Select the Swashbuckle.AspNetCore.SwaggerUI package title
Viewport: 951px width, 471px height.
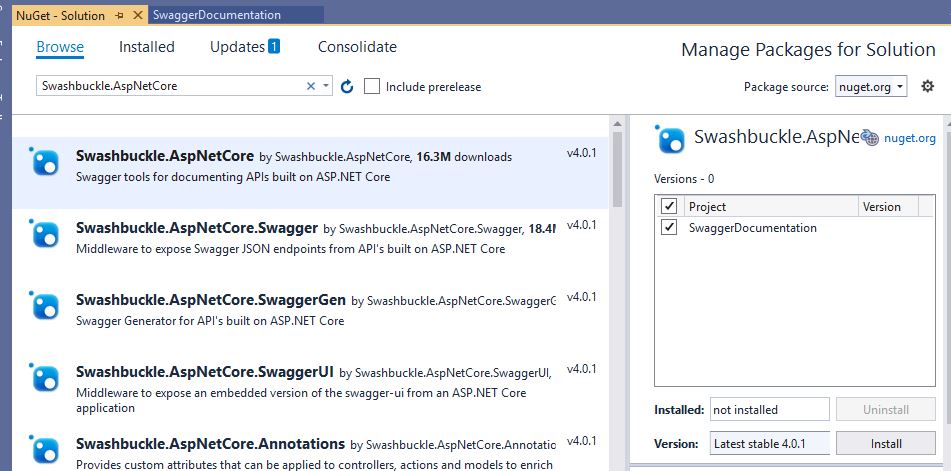(205, 372)
